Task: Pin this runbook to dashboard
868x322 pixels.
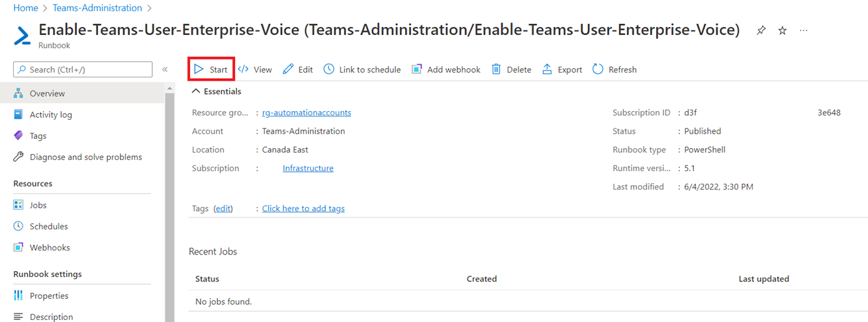Action: (761, 30)
